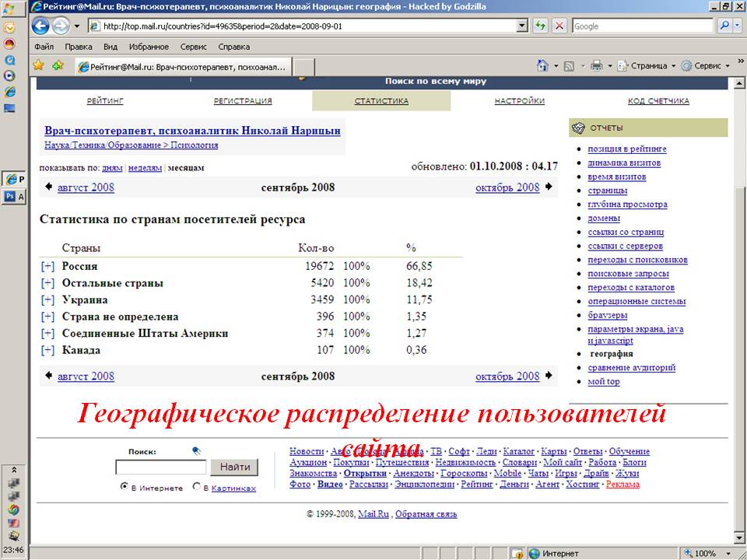The width and height of the screenshot is (747, 560).
Task: Open the zoom level 100% dropdown
Action: click(x=728, y=553)
